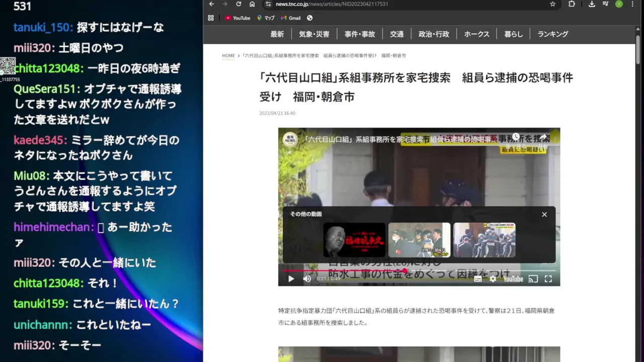The width and height of the screenshot is (644, 362).
Task: Seek on the red video progress bar
Action: (419, 270)
